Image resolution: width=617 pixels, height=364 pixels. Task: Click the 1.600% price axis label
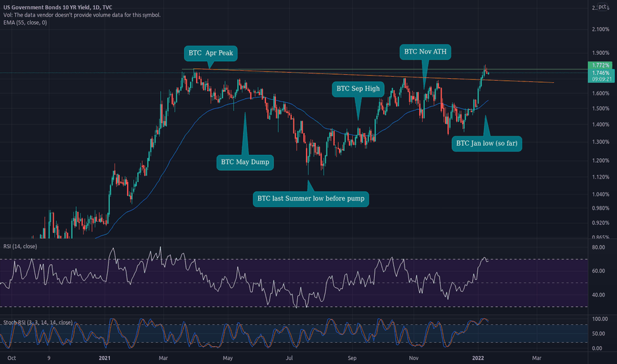point(600,93)
